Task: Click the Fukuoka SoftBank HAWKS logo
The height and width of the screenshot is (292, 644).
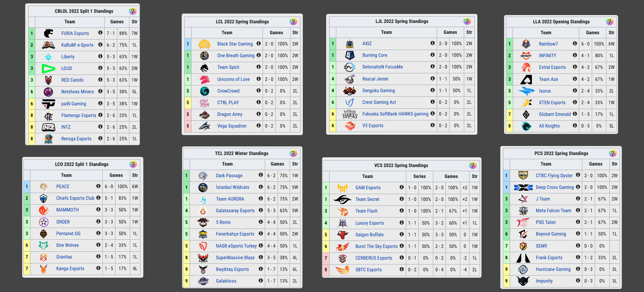Action: pyautogui.click(x=349, y=114)
